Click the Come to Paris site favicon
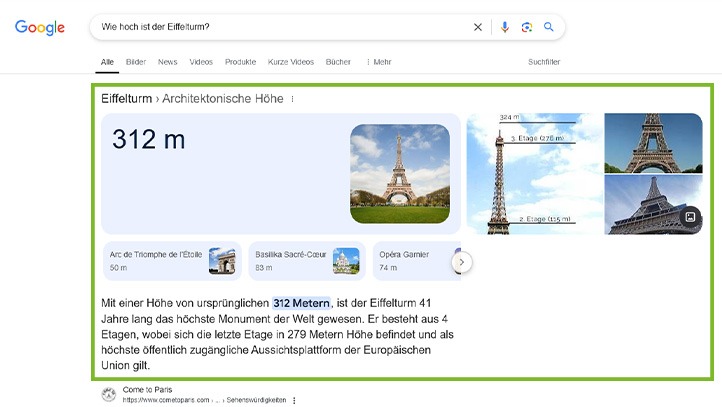The image size is (722, 407). [109, 395]
